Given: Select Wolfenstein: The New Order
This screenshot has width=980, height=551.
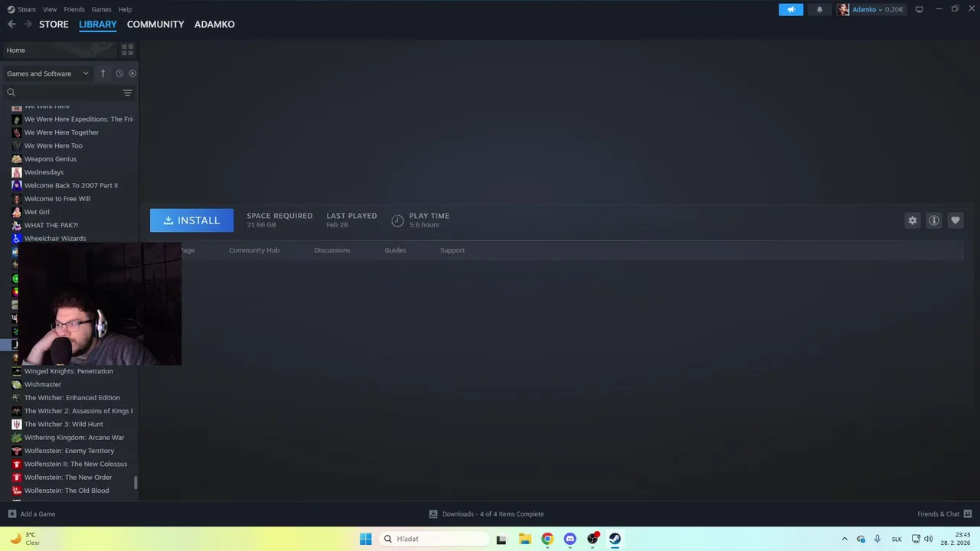Looking at the screenshot, I should click(x=69, y=478).
